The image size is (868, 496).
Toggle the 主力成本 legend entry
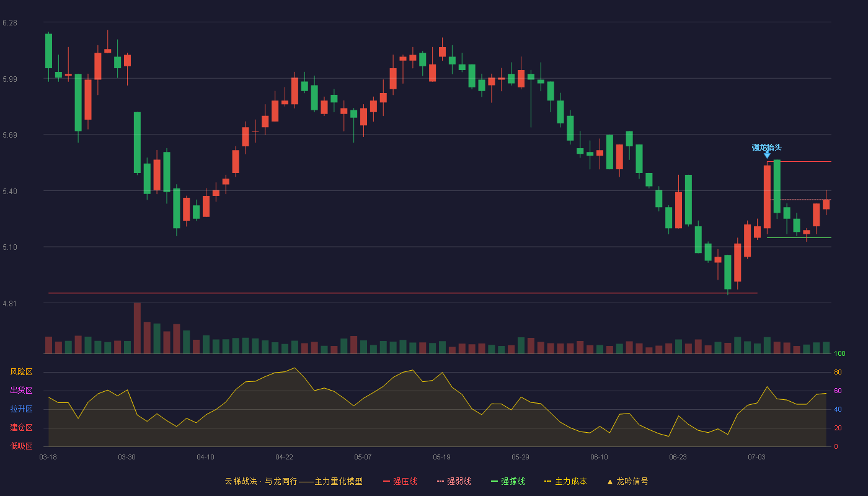click(x=565, y=481)
